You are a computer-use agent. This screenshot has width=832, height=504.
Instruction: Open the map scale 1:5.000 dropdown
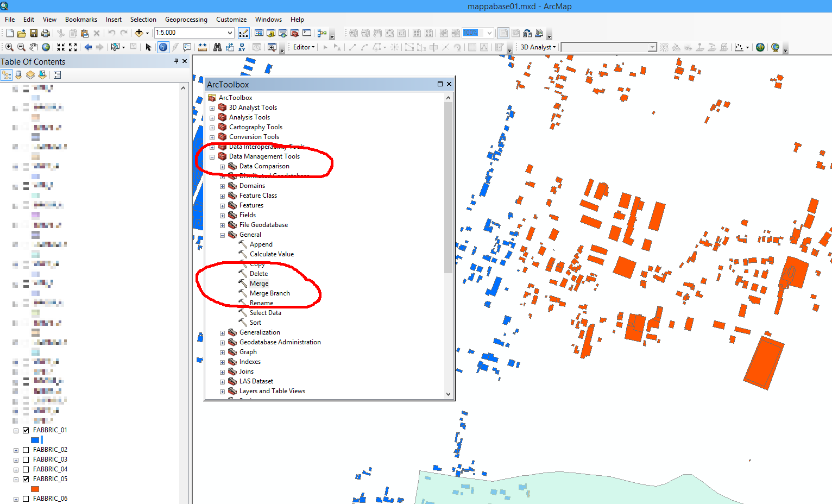(x=230, y=33)
